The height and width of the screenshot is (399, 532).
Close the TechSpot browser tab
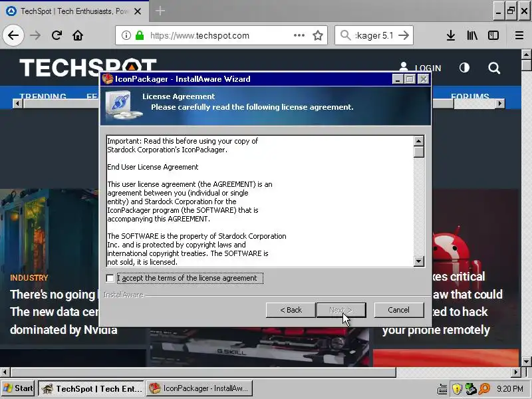point(138,11)
